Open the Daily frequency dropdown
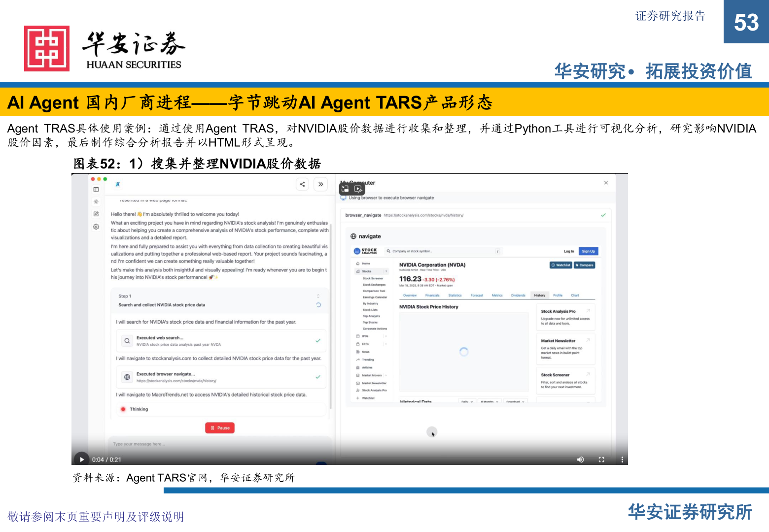 pyautogui.click(x=467, y=401)
